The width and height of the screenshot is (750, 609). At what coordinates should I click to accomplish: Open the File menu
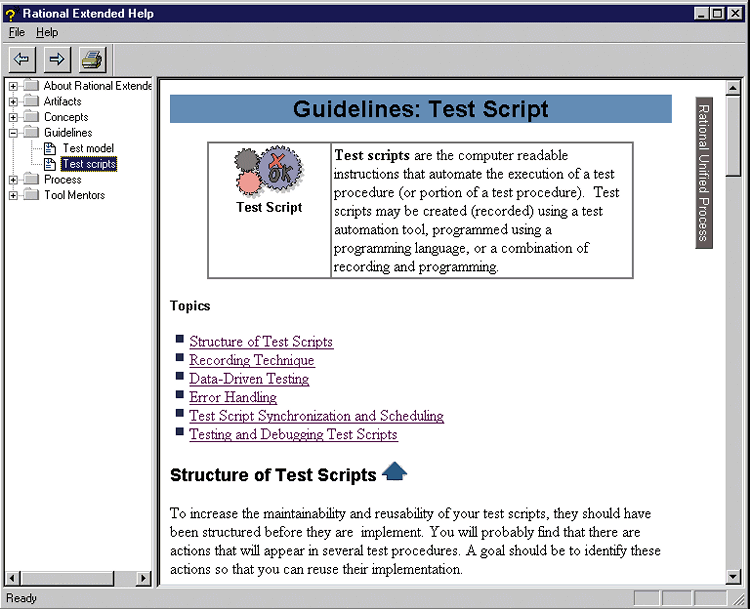(x=17, y=33)
